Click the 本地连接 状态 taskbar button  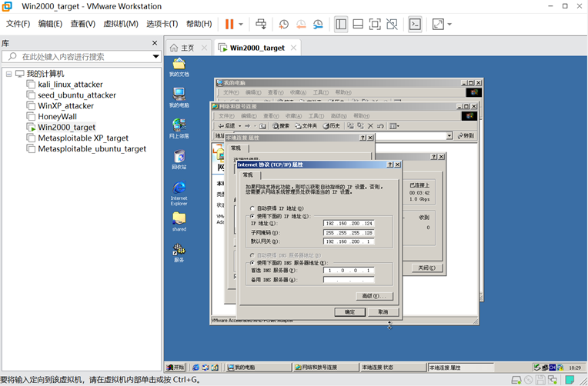393,368
